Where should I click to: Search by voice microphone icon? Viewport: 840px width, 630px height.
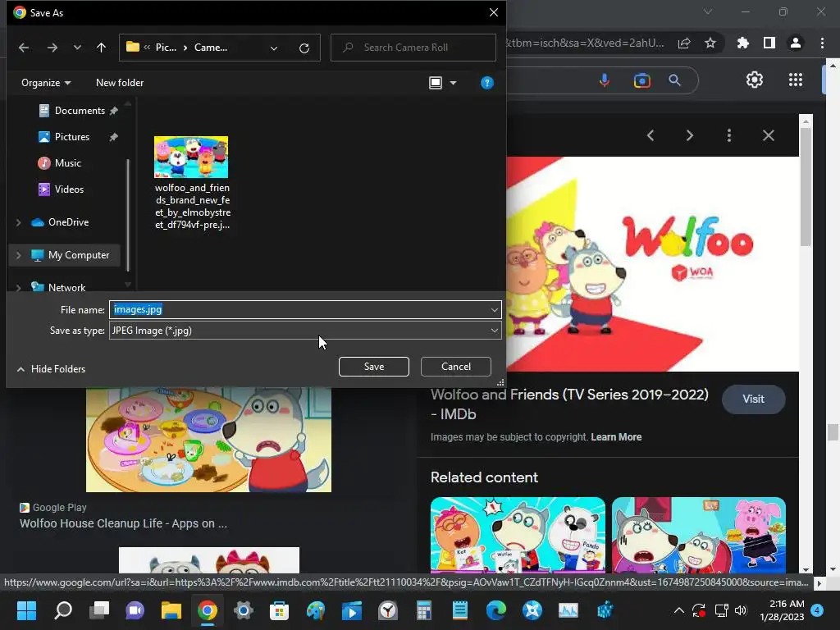[605, 80]
